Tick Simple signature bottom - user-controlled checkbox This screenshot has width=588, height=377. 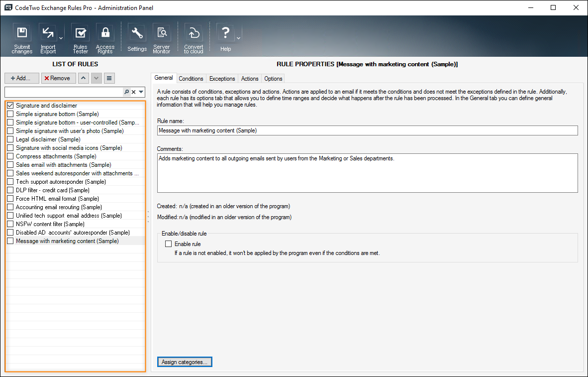point(10,123)
